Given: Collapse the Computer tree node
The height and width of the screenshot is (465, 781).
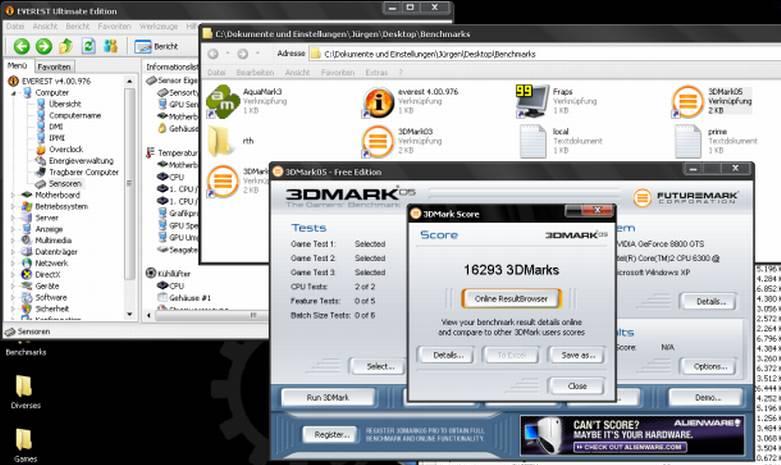Looking at the screenshot, I should 13,93.
